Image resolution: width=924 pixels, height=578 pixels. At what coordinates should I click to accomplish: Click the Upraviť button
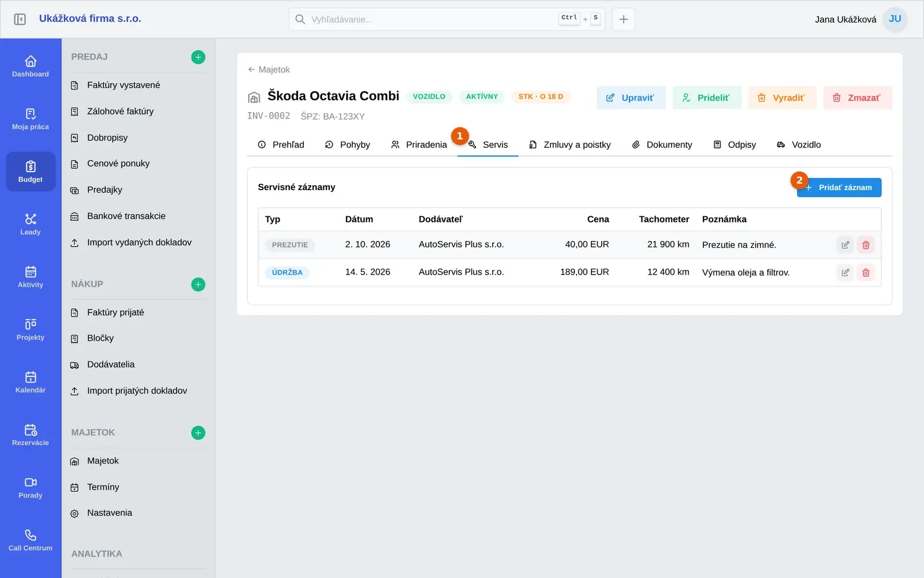631,98
